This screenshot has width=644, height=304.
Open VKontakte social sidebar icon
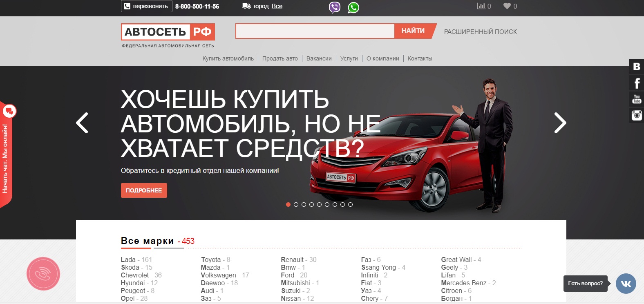pos(637,67)
